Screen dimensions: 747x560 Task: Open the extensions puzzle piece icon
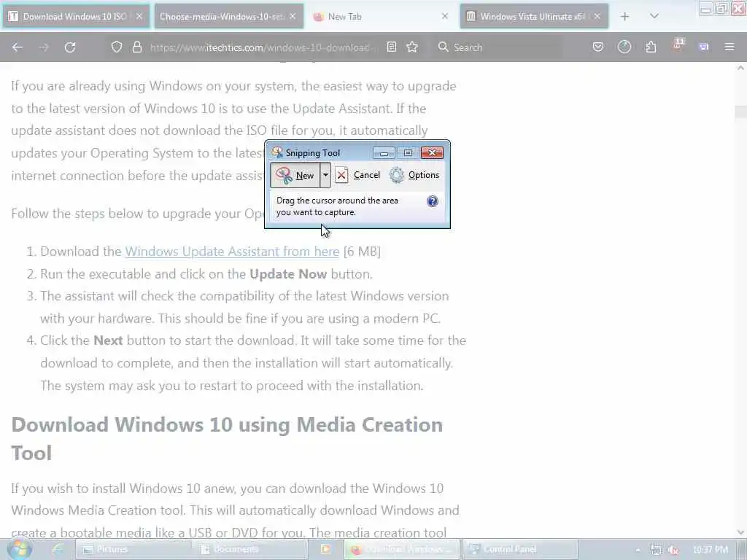pos(651,47)
